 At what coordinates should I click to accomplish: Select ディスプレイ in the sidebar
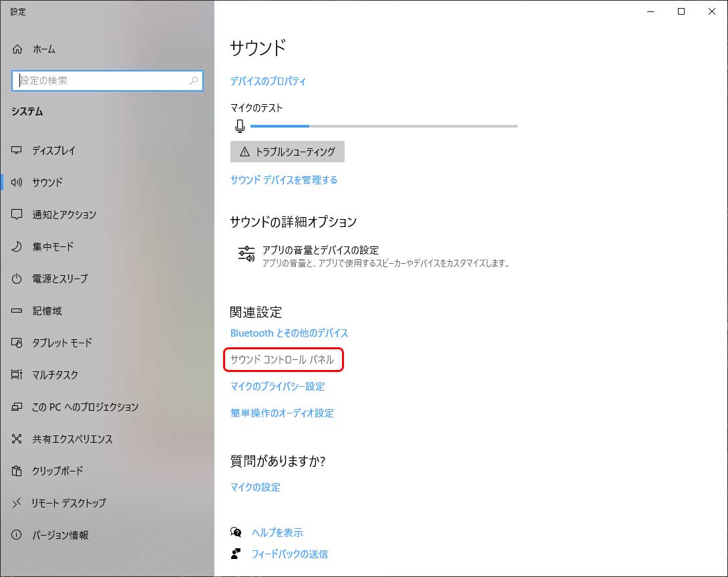click(54, 150)
